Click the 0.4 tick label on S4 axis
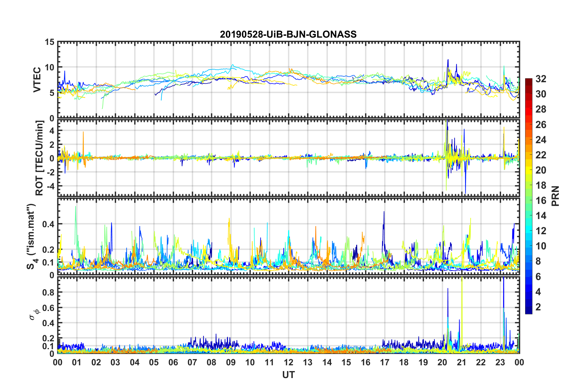The width and height of the screenshot is (577, 392). click(x=48, y=224)
